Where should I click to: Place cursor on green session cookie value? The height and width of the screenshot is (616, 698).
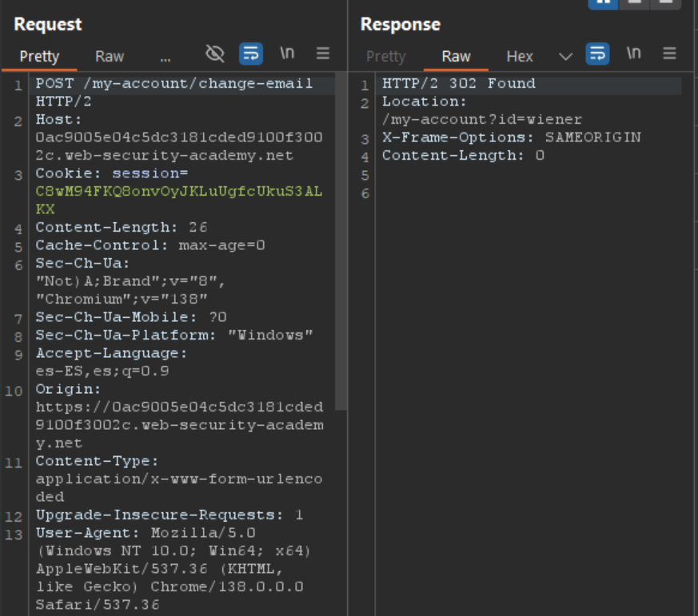pos(178,201)
